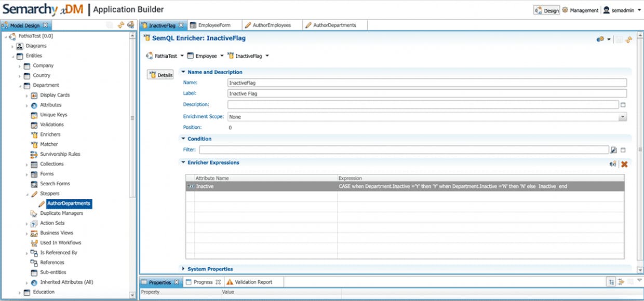Click the add enricher expression f(x) icon
The width and height of the screenshot is (644, 301).
click(x=613, y=164)
